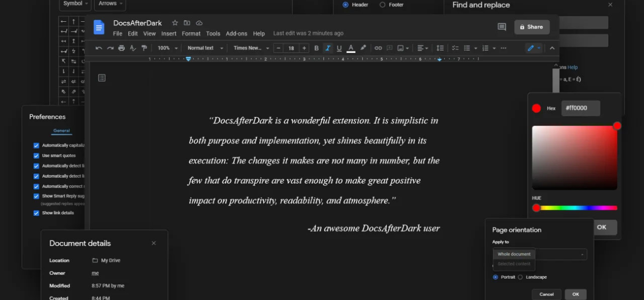Viewport: 644px width, 300px height.
Task: Star the DocsAfterDark document
Action: 175,23
